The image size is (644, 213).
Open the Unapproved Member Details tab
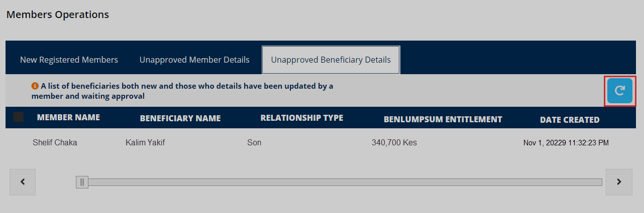click(x=194, y=60)
